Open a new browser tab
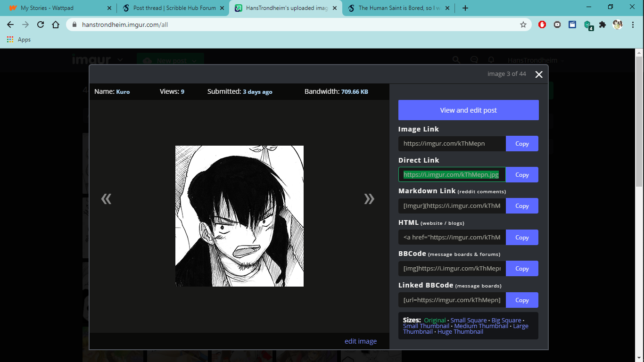 465,8
